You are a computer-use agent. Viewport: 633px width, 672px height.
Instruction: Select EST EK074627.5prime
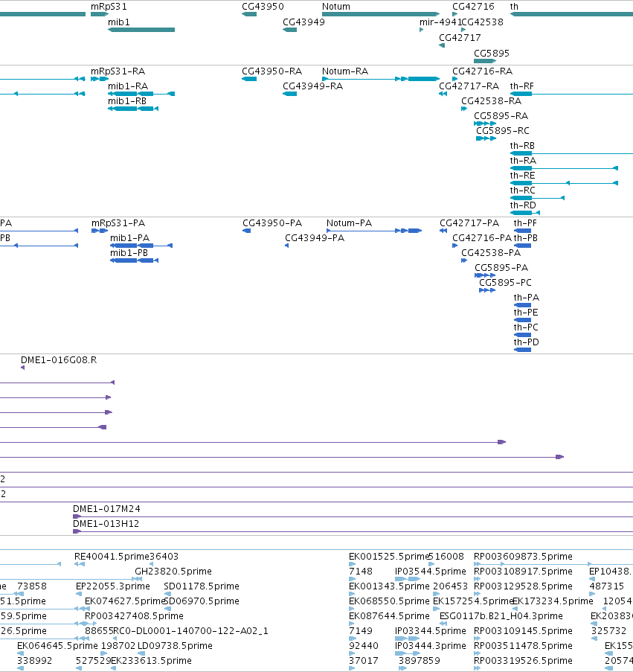click(x=87, y=609)
